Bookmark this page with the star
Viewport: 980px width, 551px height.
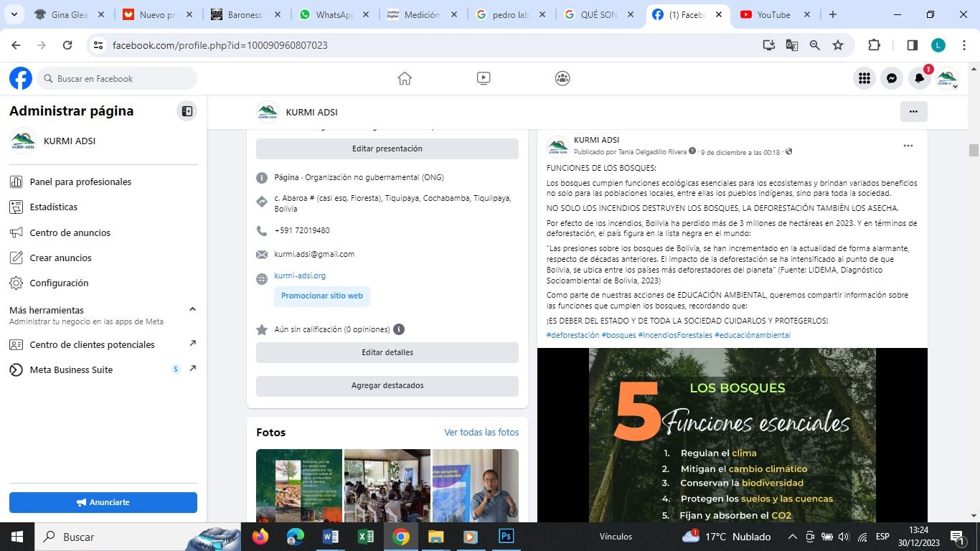(837, 44)
